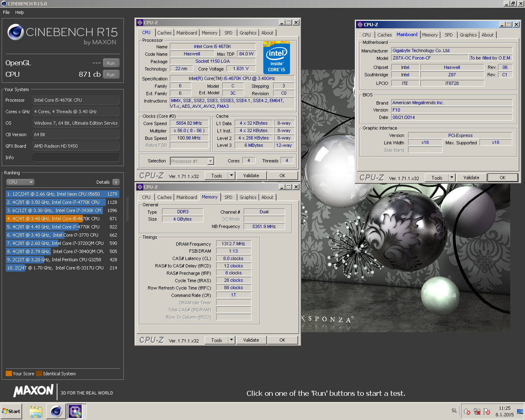The image size is (525, 420).
Task: Click the Z87X-OC Force-CF model field
Action: [429, 58]
